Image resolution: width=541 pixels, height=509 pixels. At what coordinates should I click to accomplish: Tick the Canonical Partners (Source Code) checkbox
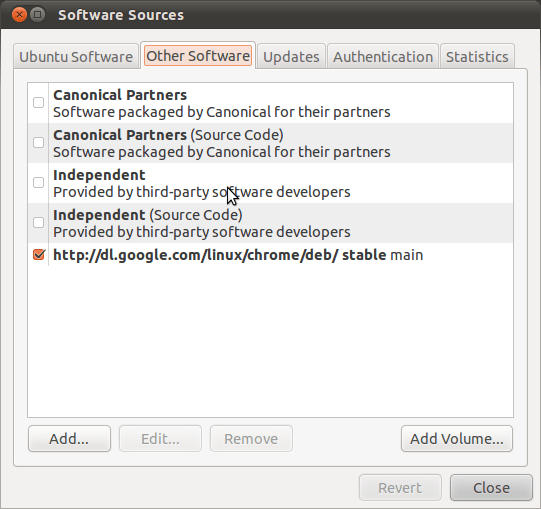pos(38,143)
